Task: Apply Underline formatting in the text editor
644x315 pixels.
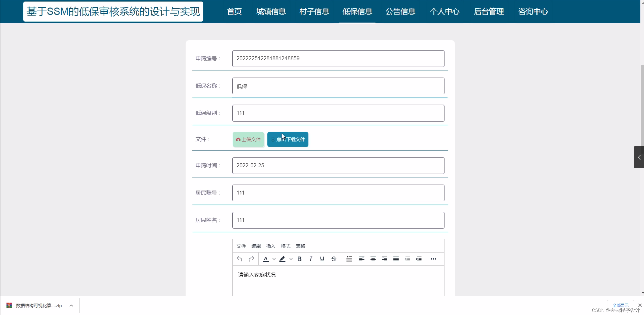Action: (x=321, y=259)
